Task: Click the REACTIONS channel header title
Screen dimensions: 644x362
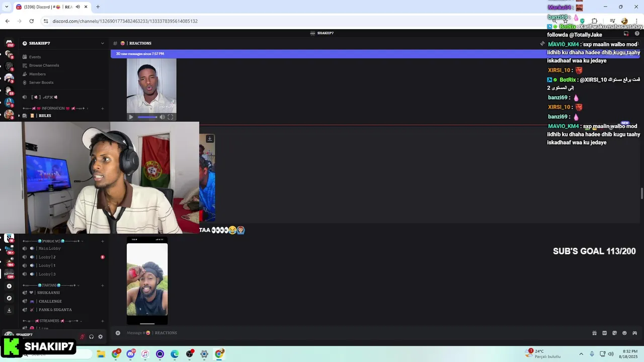Action: pos(140,43)
